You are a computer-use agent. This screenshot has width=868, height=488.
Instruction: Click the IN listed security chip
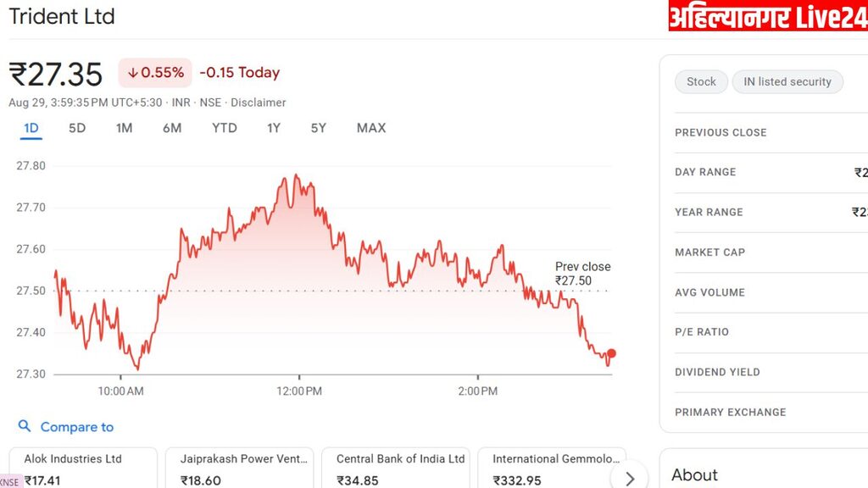pyautogui.click(x=787, y=81)
